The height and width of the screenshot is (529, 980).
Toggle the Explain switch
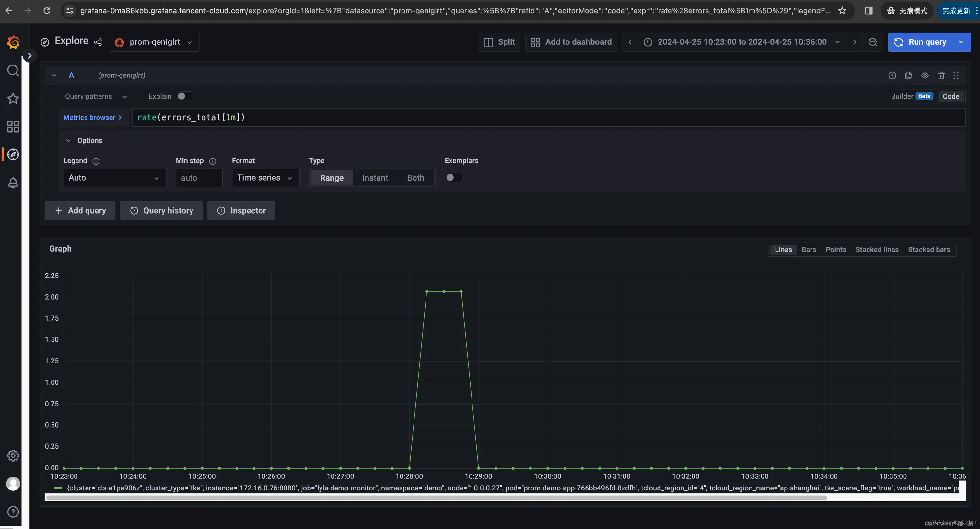pos(185,96)
